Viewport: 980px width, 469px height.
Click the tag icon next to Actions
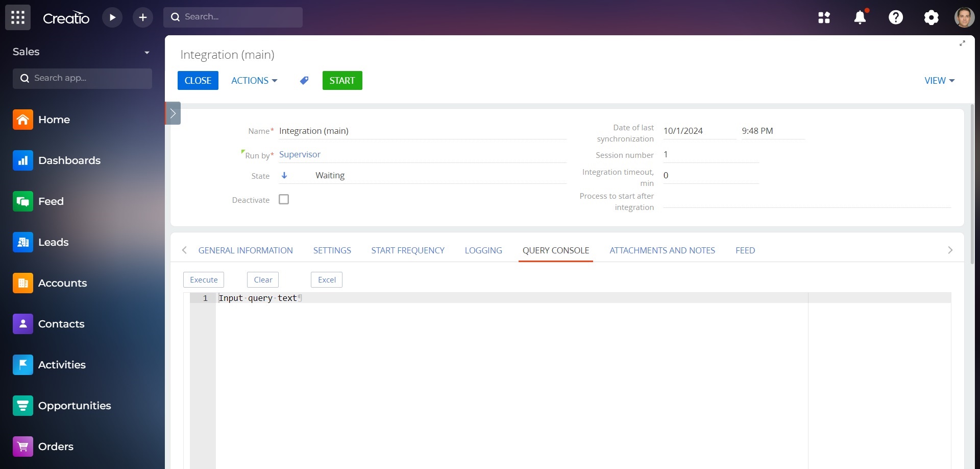click(304, 81)
